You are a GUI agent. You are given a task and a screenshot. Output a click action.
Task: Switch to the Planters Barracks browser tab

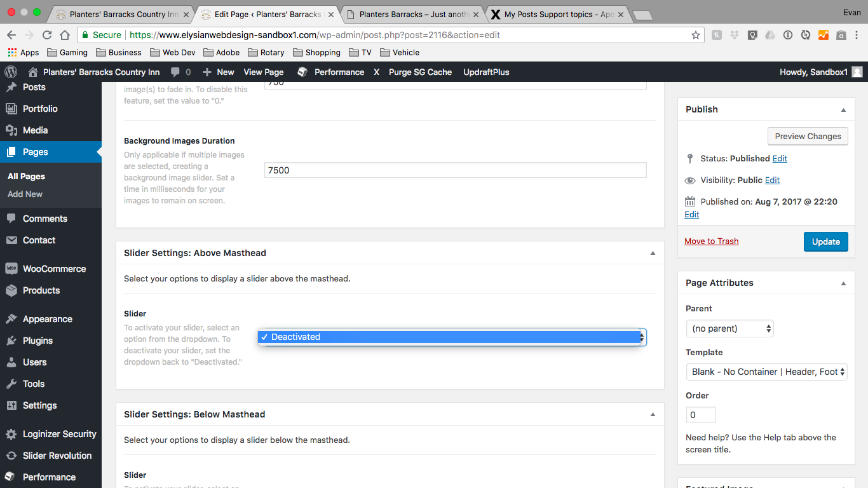(413, 14)
